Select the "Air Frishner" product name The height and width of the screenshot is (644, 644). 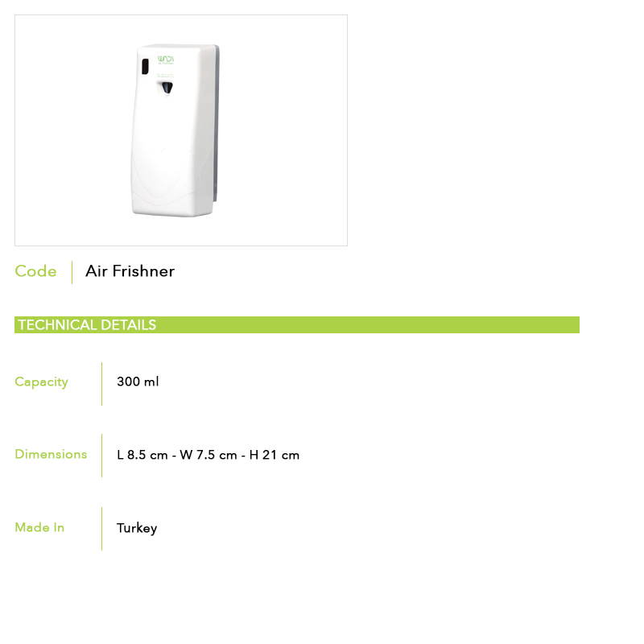click(x=130, y=271)
